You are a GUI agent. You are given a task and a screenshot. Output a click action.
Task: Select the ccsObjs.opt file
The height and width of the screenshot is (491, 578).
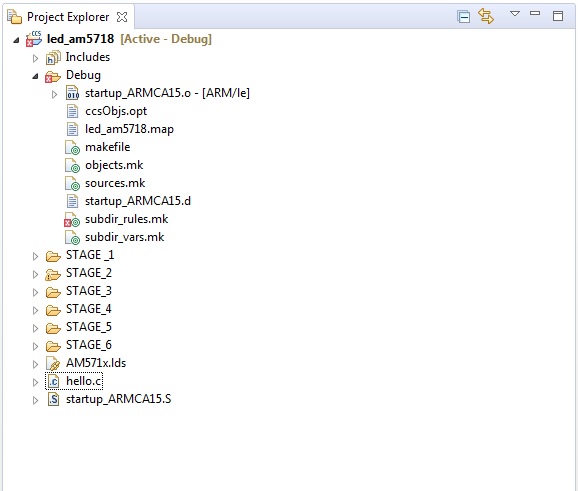point(116,111)
